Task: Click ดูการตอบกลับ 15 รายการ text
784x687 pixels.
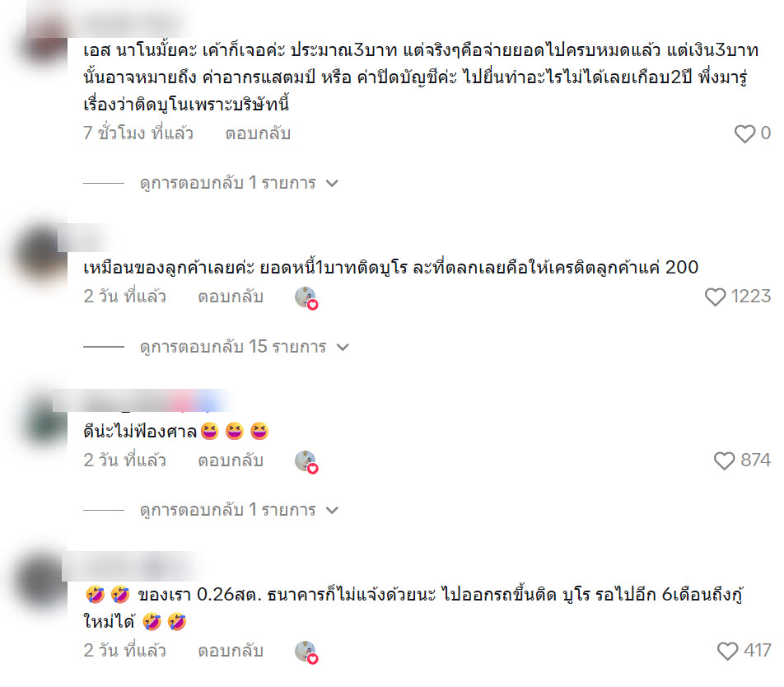Action: pos(233,347)
